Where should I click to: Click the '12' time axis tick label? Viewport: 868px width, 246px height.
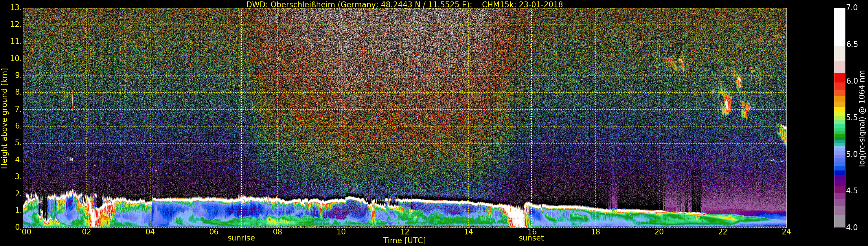click(405, 232)
